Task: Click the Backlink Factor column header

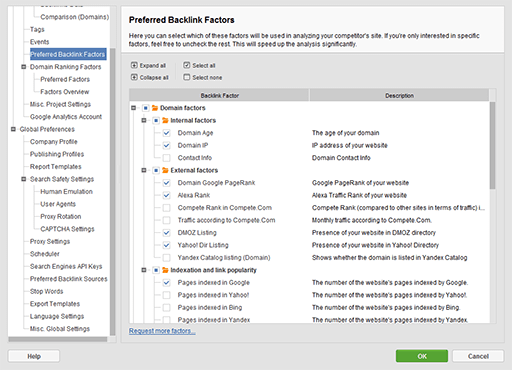Action: 219,95
